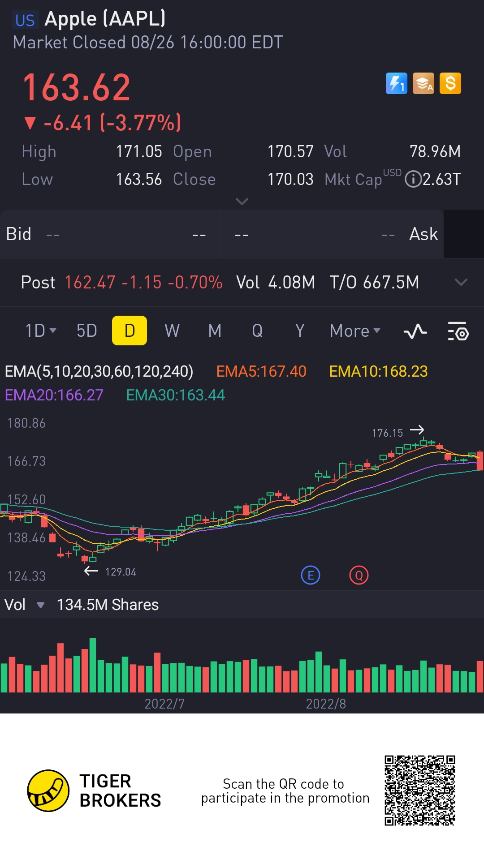Screen dimensions: 484x868
Task: Open the chart indicator waveform icon
Action: [415, 331]
